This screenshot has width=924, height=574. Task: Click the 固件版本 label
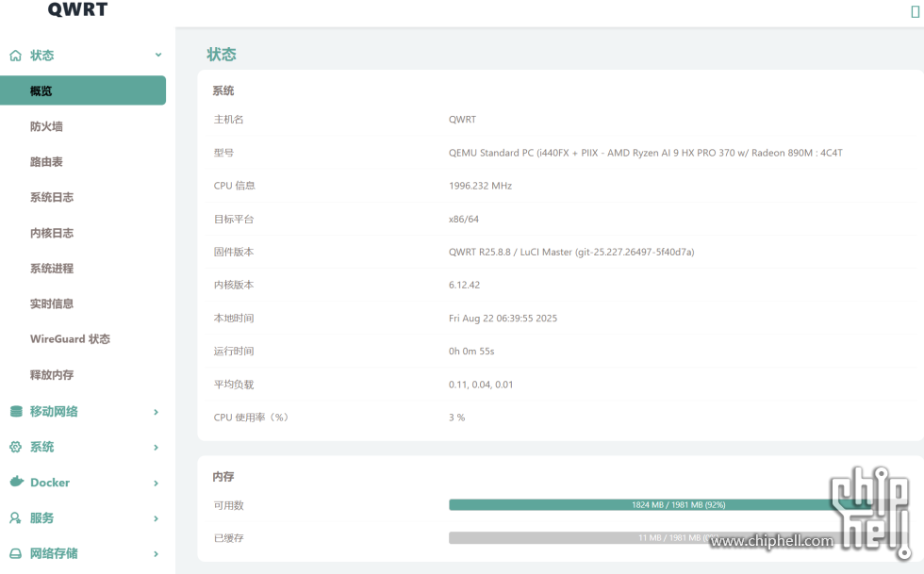pos(234,252)
